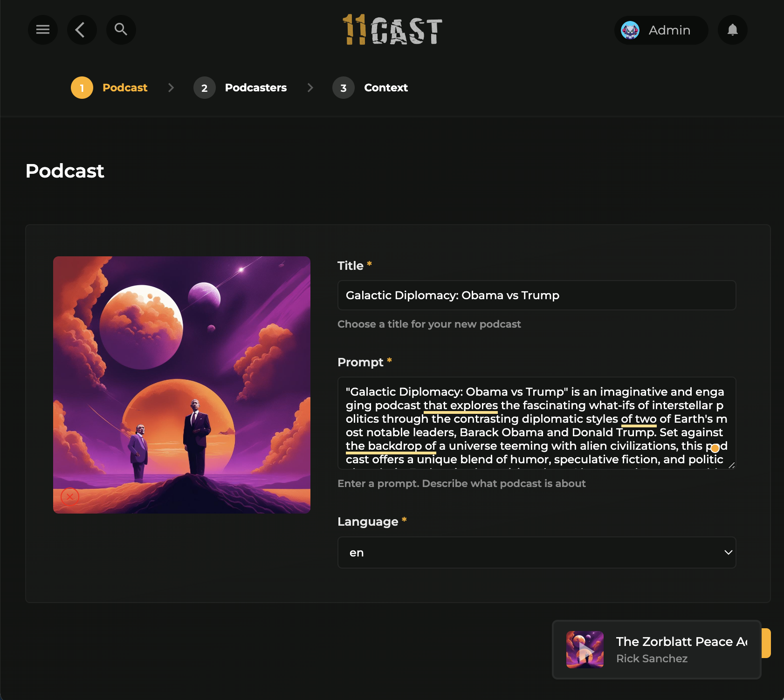Image resolution: width=784 pixels, height=700 pixels.
Task: Focus the Title input field
Action: 536,295
